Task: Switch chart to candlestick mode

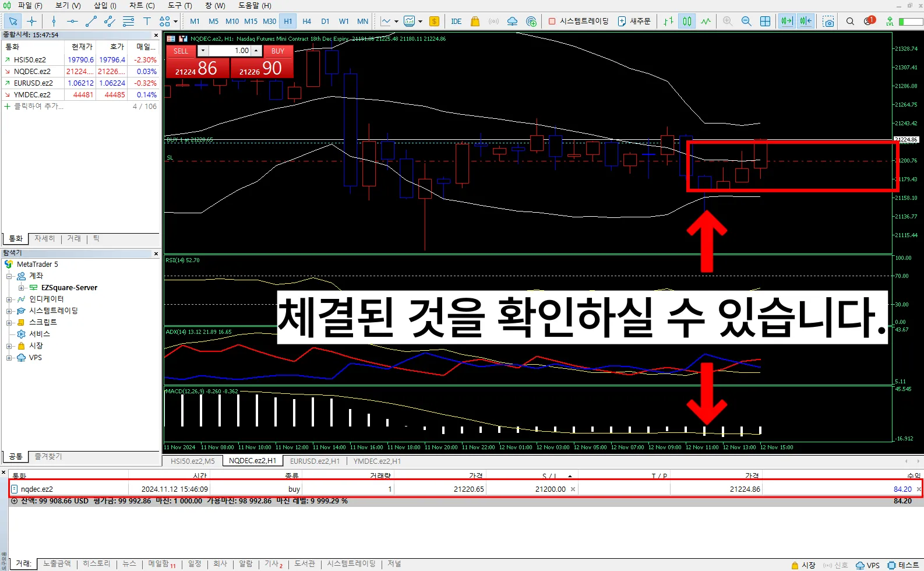Action: (687, 21)
